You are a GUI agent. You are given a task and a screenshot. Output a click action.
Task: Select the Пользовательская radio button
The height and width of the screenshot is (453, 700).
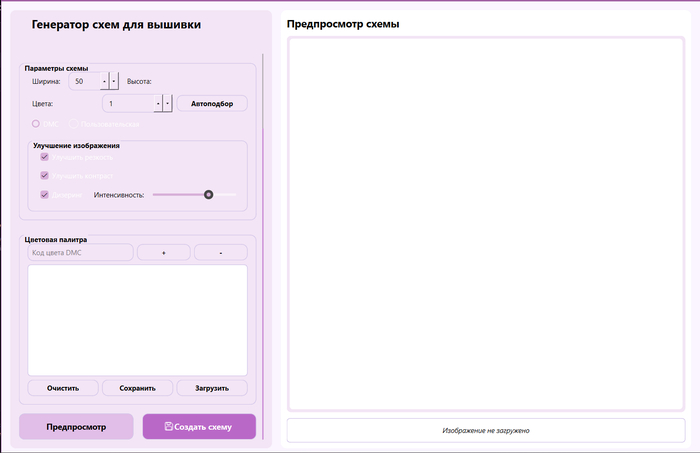72,124
